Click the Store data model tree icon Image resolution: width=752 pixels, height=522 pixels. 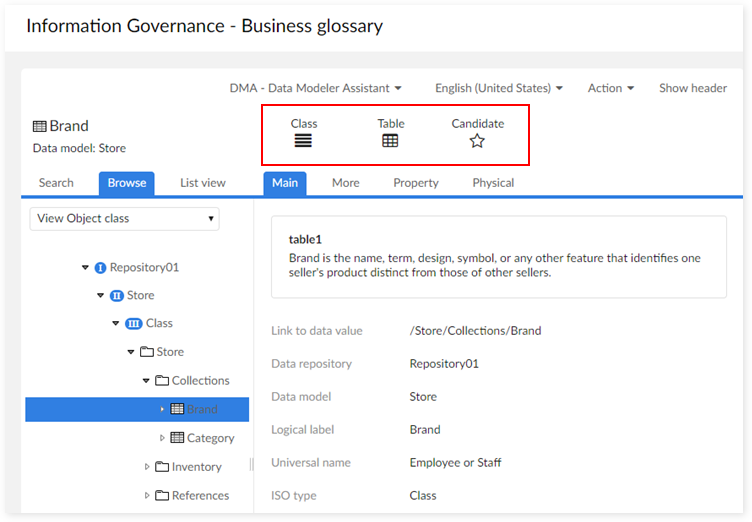click(116, 296)
